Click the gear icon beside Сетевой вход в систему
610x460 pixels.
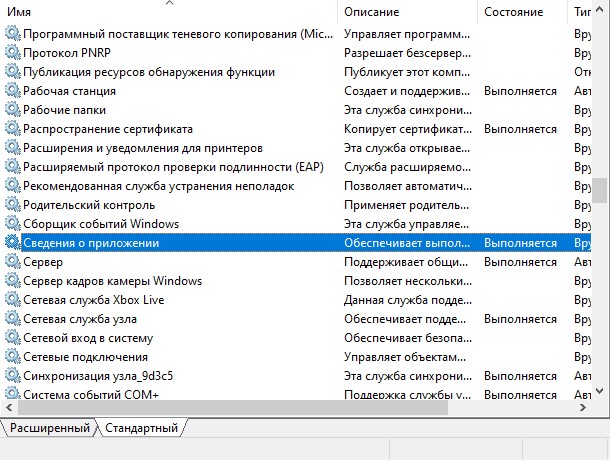click(x=12, y=338)
